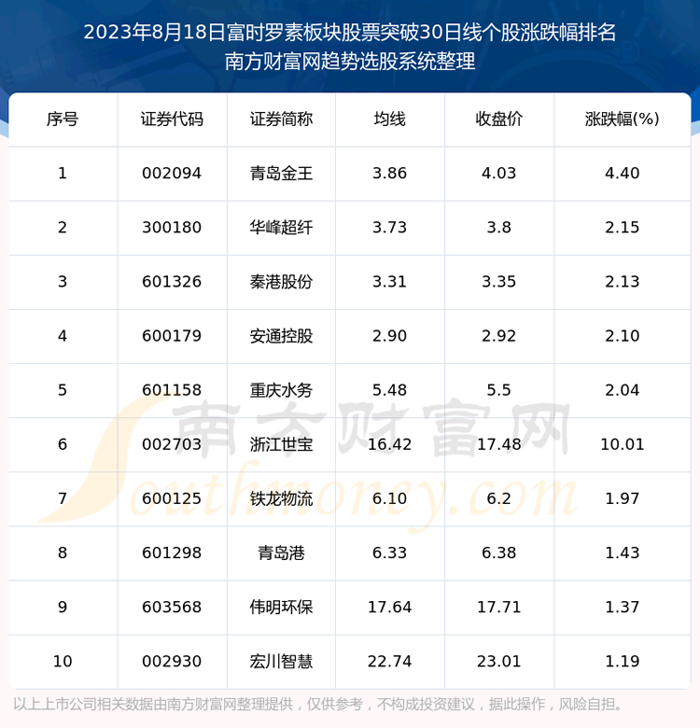Select stock name 浙江世宝
The width and height of the screenshot is (700, 728).
point(281,445)
